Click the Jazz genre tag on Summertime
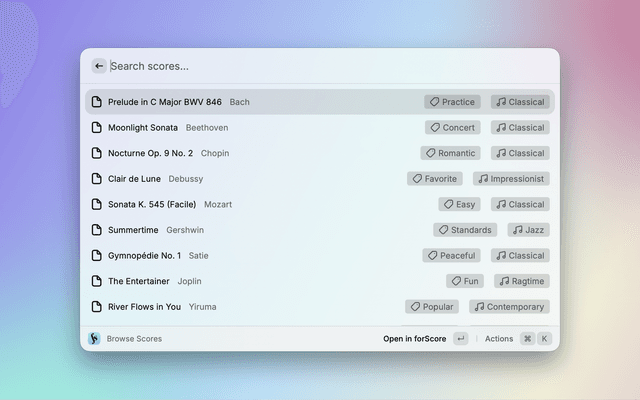This screenshot has height=400, width=640. tap(528, 230)
